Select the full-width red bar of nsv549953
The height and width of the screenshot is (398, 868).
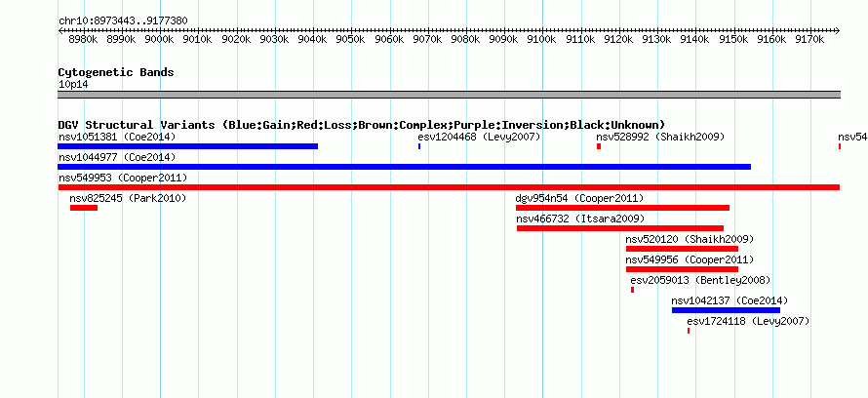[449, 187]
